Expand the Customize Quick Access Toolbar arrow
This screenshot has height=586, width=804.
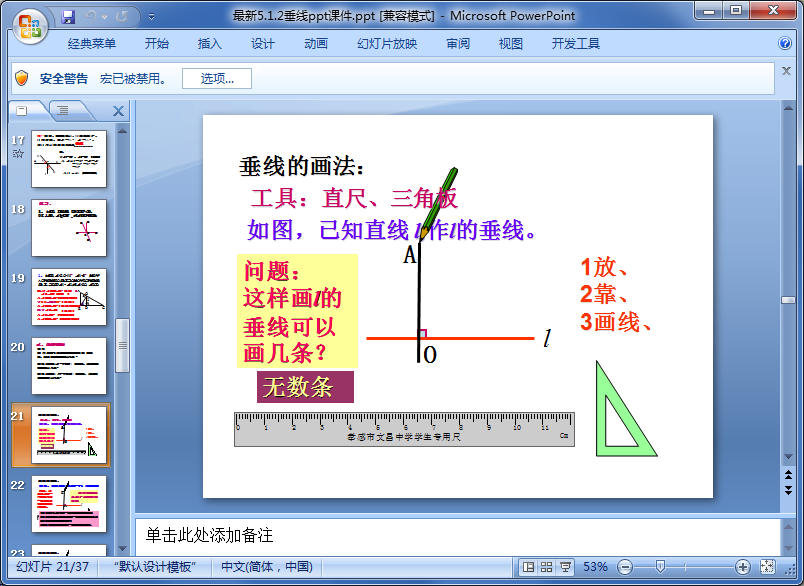[151, 16]
